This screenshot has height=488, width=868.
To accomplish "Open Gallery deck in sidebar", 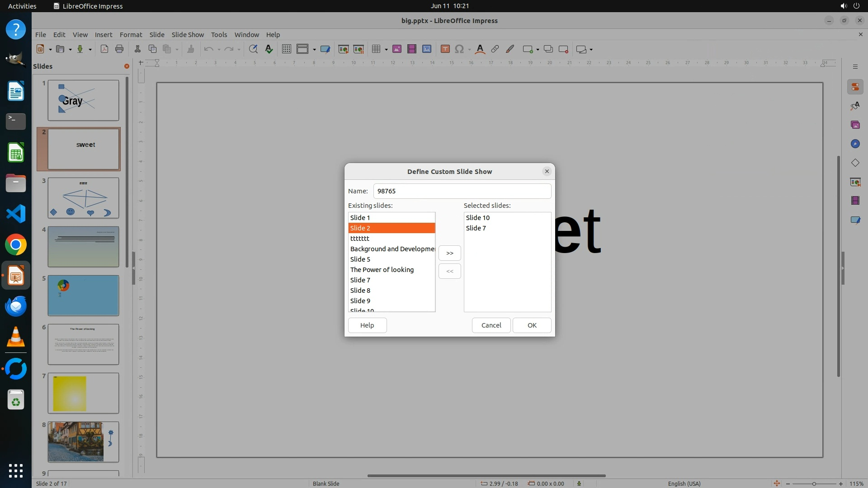I will click(855, 125).
